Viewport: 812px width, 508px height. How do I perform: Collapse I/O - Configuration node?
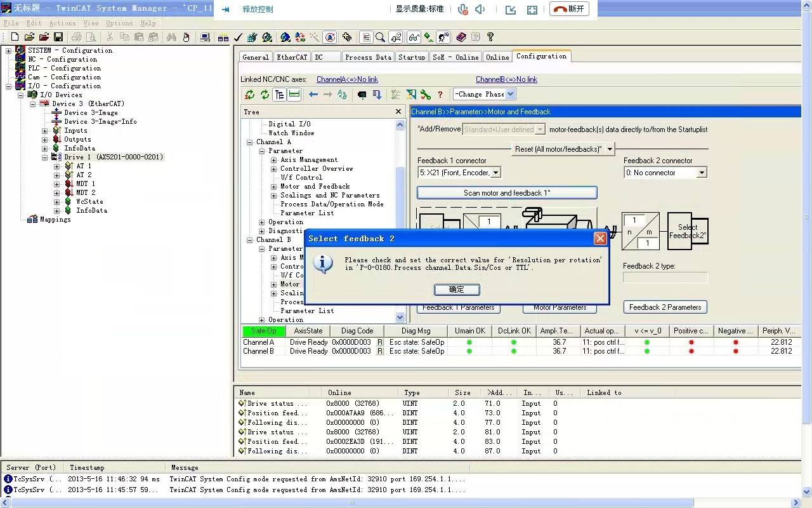(8, 86)
